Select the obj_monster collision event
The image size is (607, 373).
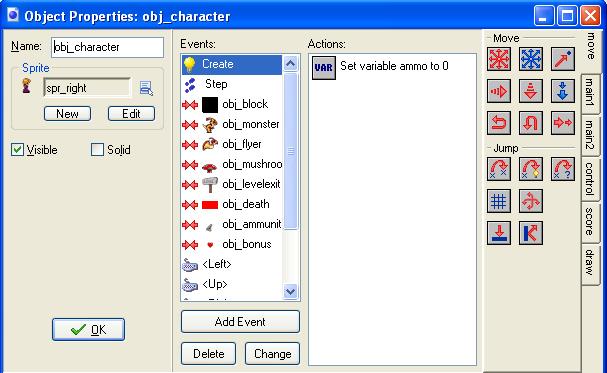pos(232,125)
